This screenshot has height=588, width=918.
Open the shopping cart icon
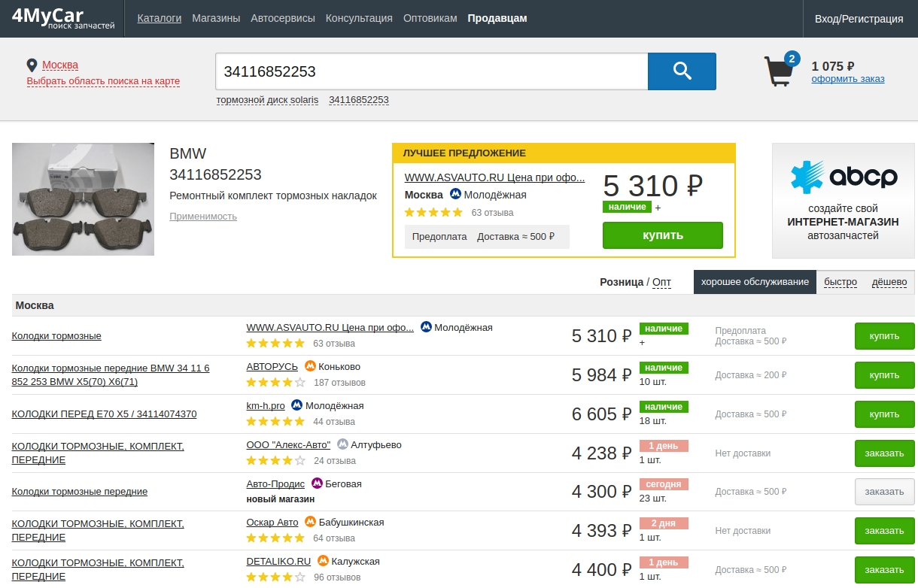pyautogui.click(x=778, y=71)
